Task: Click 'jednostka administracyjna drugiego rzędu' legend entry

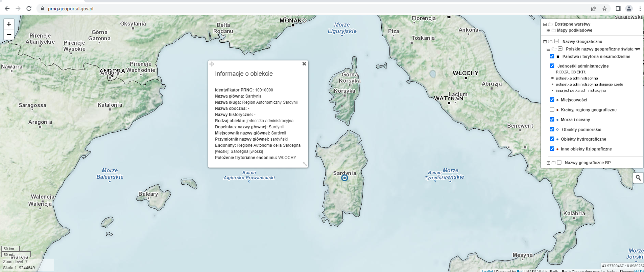Action: (589, 84)
